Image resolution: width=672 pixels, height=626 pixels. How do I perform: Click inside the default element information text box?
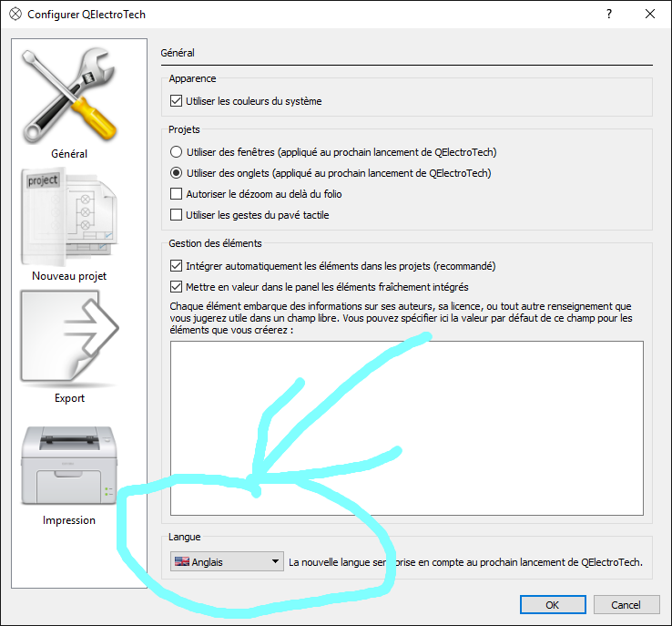(x=406, y=427)
